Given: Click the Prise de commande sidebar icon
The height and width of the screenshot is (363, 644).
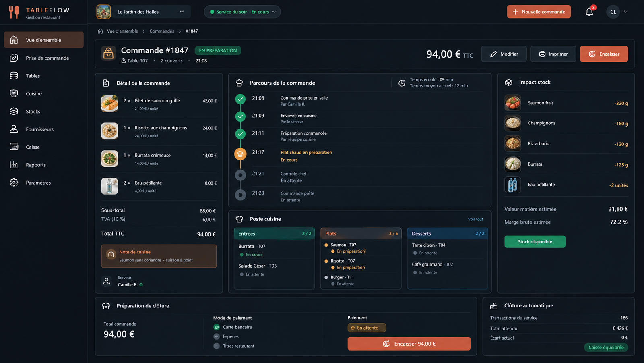Looking at the screenshot, I should tap(14, 58).
